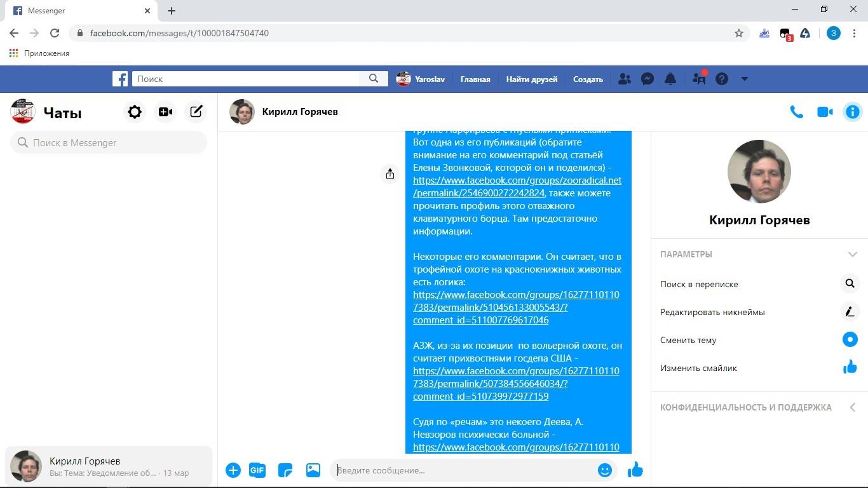Click the thumbs-up icon for Изменить смайлик
This screenshot has width=868, height=488.
[850, 367]
